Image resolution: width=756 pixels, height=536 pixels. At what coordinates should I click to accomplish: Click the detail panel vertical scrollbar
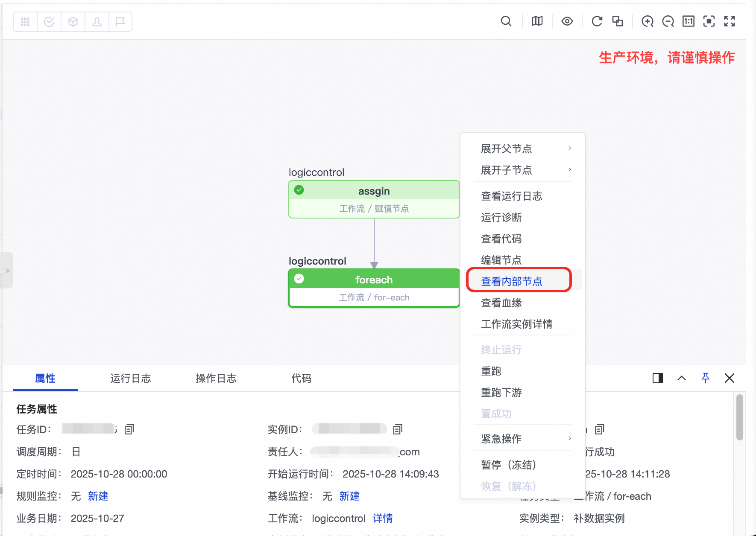(x=740, y=417)
